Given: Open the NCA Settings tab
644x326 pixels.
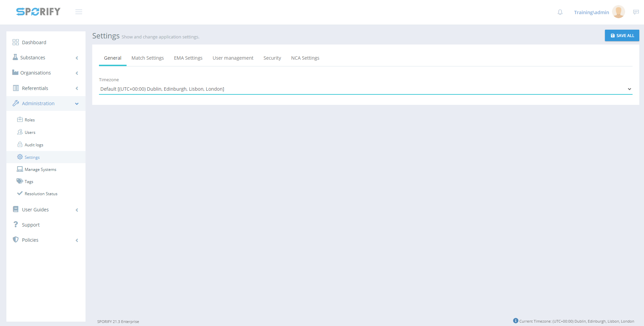Looking at the screenshot, I should point(305,58).
